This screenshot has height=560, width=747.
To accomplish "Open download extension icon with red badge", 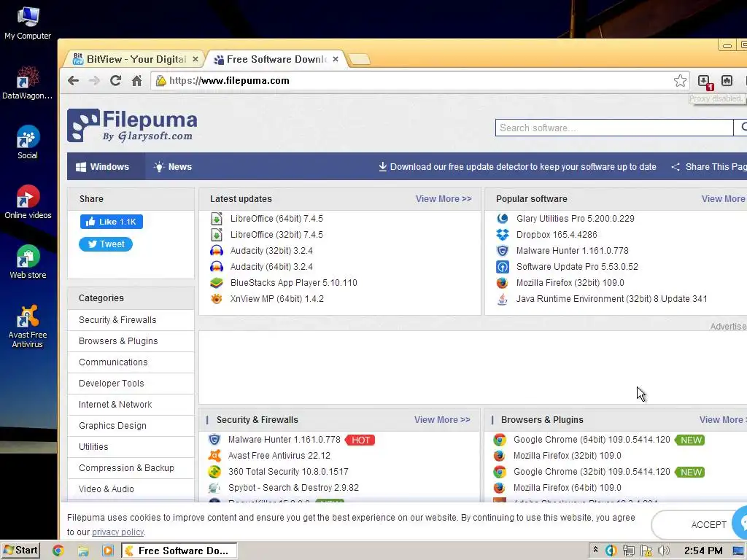I will 704,82.
